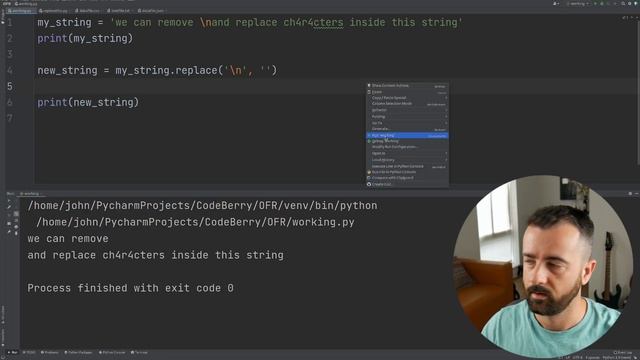Click "Process finished with exit code 0" output

click(x=130, y=288)
